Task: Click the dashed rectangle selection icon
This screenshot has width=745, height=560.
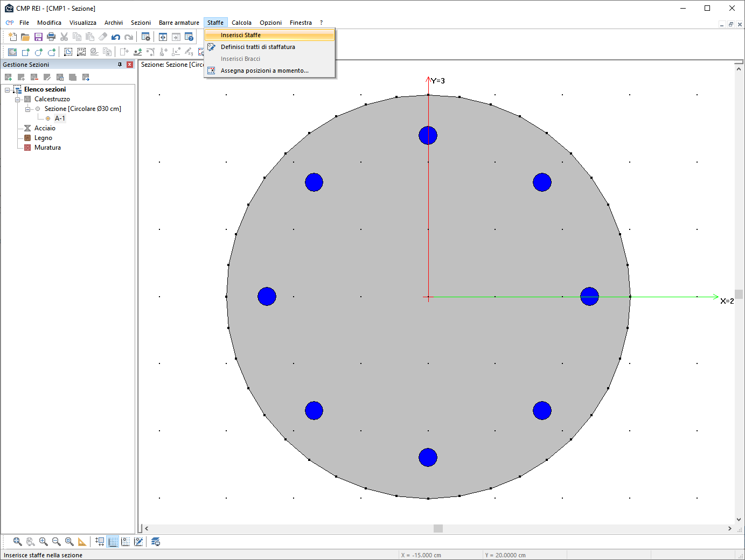Action: point(68,52)
